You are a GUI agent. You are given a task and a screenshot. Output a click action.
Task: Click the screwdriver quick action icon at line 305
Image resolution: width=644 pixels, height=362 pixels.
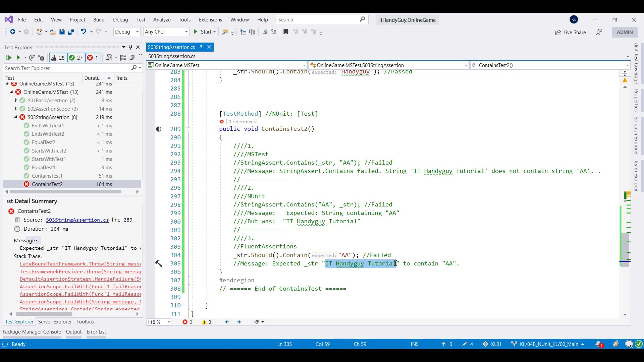point(159,263)
